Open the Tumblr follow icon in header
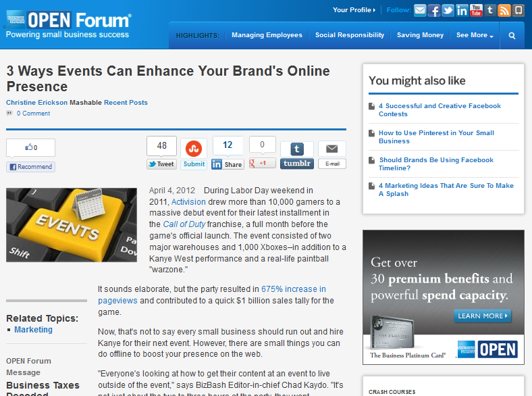The image size is (532, 396). (x=490, y=10)
